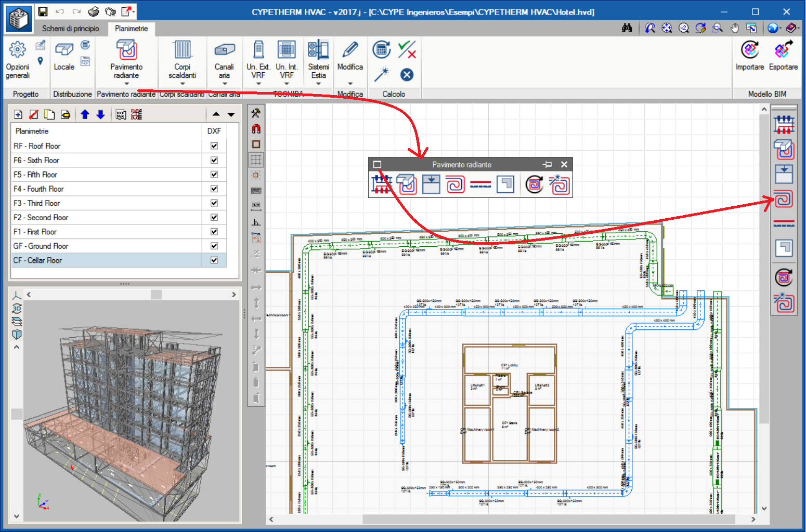
Task: Expand the Modifica dropdown arrow
Action: click(x=350, y=84)
